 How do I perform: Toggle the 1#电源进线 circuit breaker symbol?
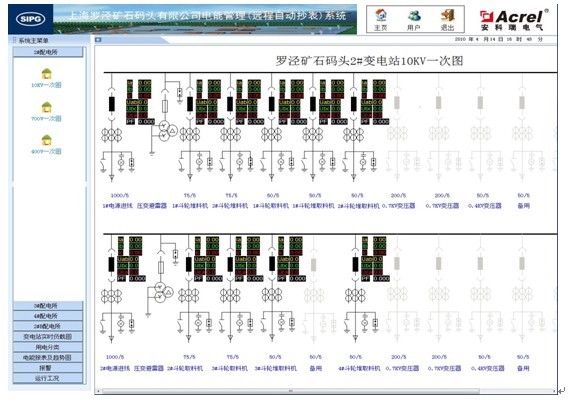pos(112,104)
